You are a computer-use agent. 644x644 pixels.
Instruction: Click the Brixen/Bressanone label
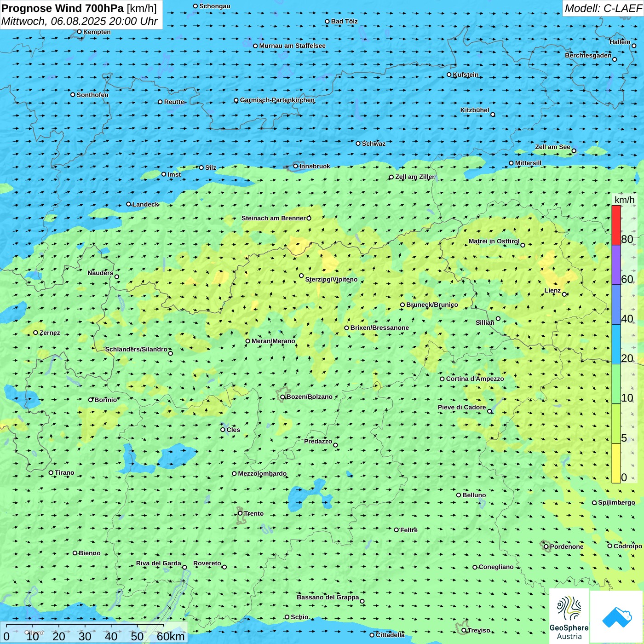(379, 328)
